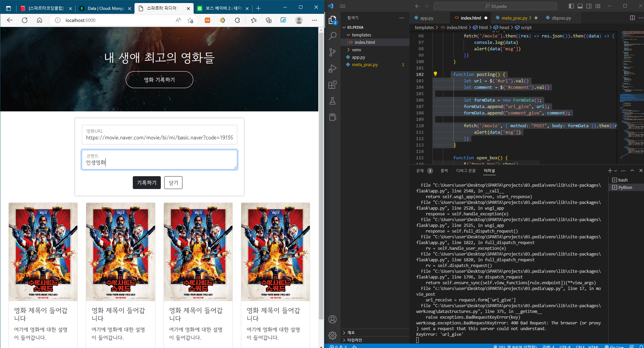The width and height of the screenshot is (644, 348).
Task: Open the Explorer view in VS Code
Action: (332, 20)
